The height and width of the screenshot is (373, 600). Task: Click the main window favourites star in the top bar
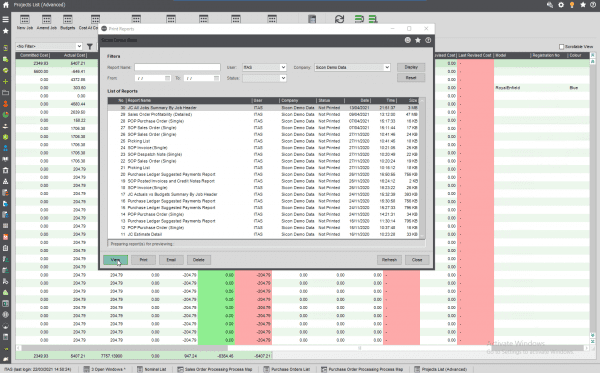coord(583,5)
